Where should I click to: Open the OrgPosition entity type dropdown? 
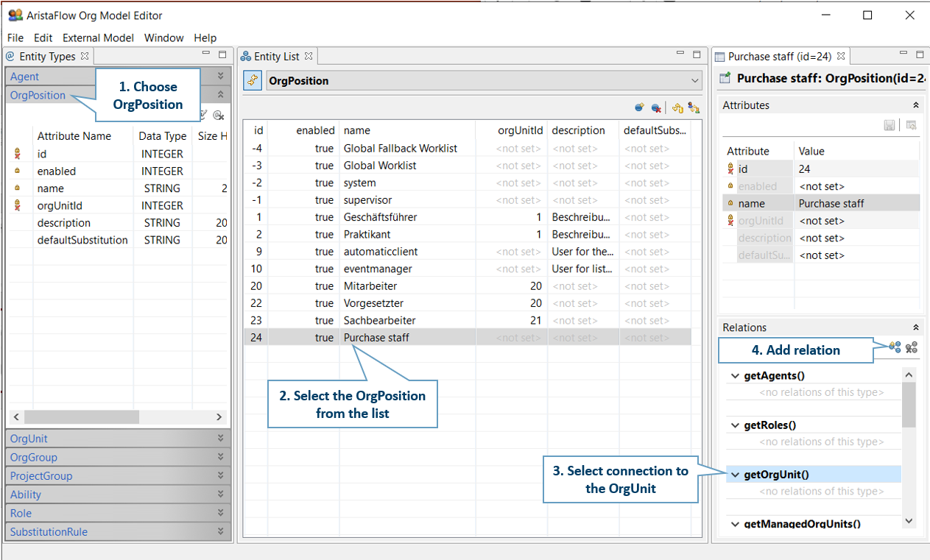[696, 81]
